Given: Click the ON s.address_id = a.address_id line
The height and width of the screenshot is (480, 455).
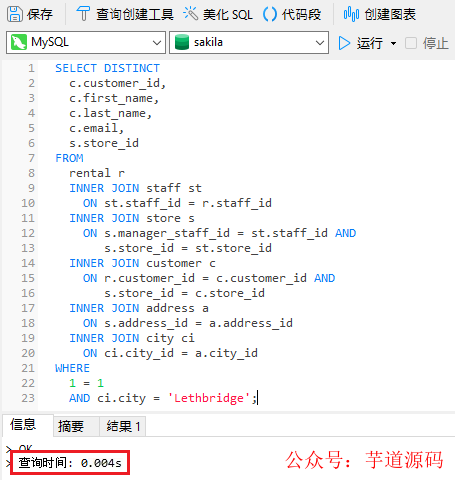Looking at the screenshot, I should coord(188,323).
